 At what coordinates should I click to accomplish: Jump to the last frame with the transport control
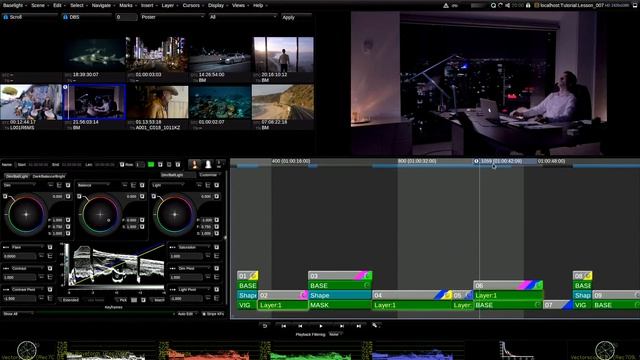358,326
